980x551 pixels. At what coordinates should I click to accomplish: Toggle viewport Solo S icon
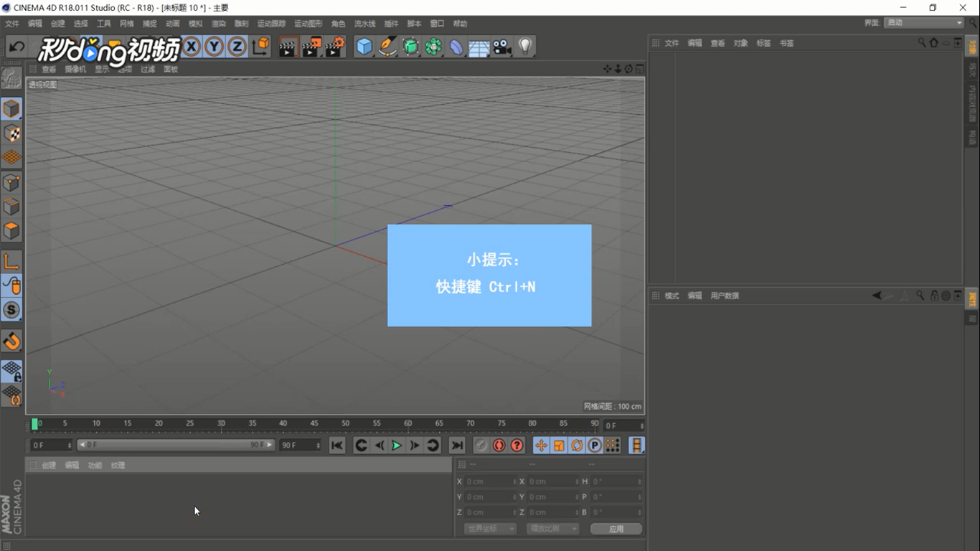pos(11,310)
